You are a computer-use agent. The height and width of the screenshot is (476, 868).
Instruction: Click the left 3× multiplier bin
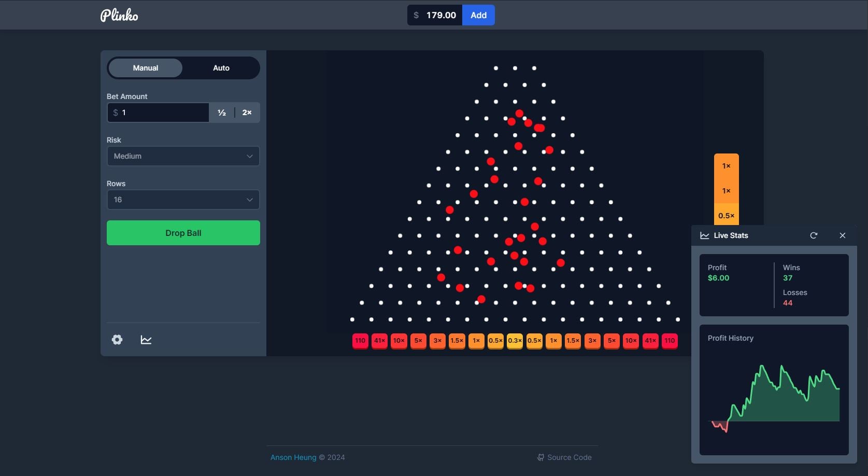pyautogui.click(x=437, y=341)
